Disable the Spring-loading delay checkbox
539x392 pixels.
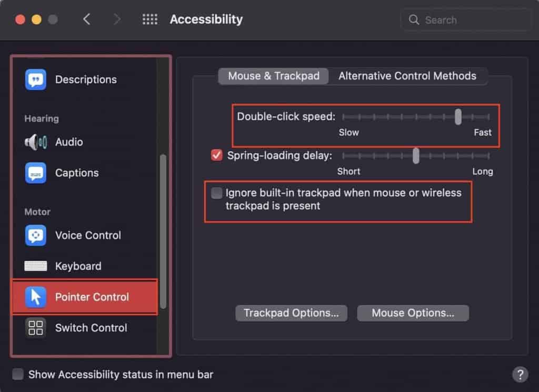point(216,155)
